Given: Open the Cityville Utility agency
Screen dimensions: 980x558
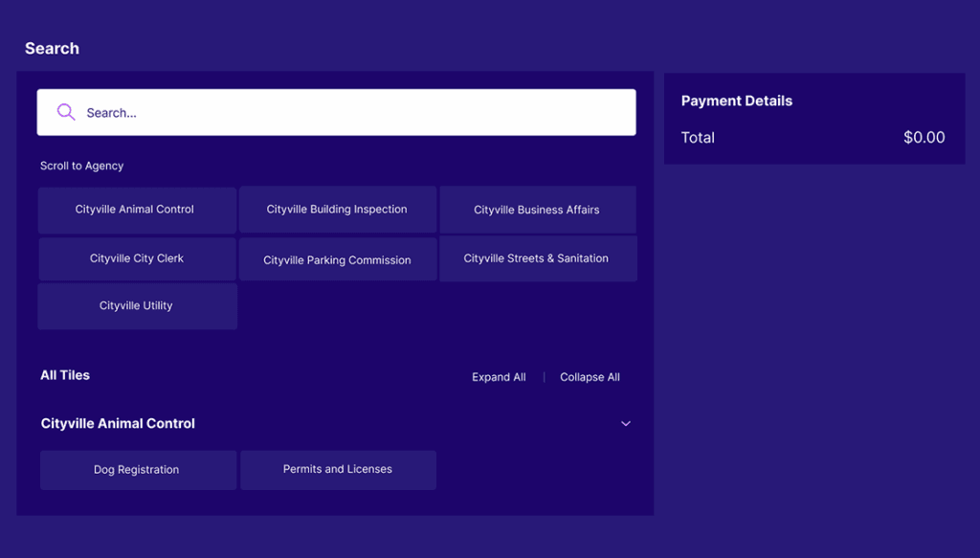Looking at the screenshot, I should [x=137, y=305].
